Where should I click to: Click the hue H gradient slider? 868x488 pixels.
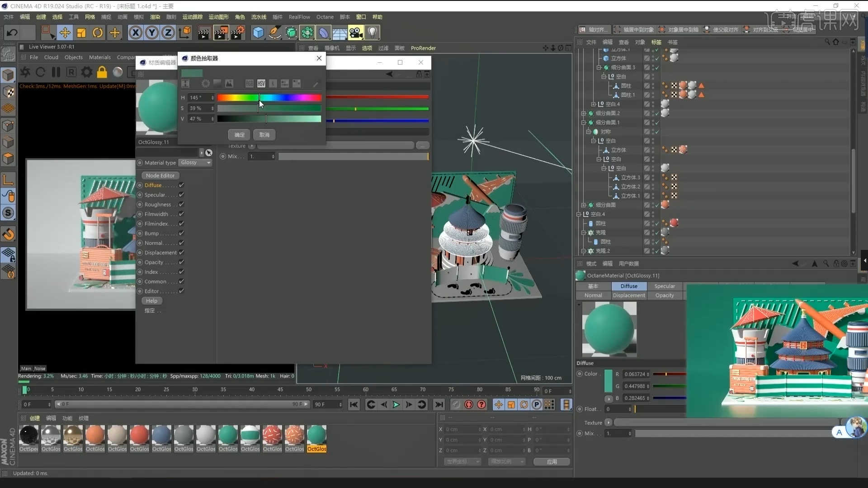(269, 98)
